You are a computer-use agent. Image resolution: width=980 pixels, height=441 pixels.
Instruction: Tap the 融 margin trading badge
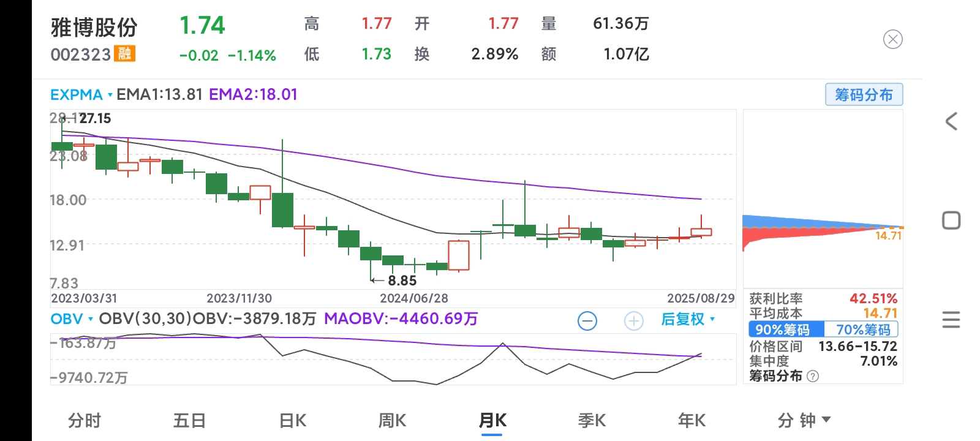[125, 54]
